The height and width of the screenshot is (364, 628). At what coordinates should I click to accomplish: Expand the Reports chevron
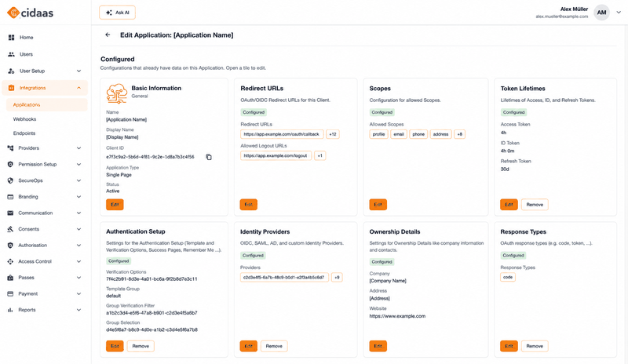pos(79,310)
